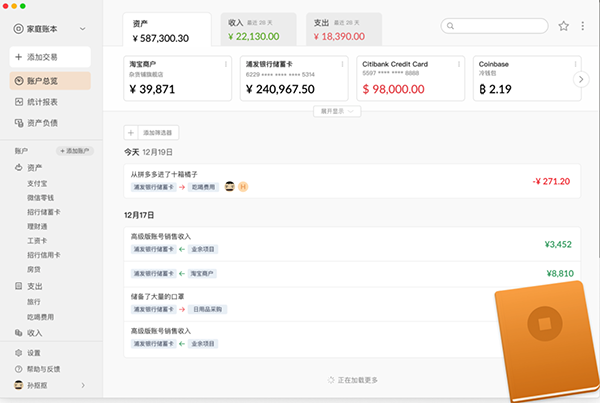Switch to the 收入 ¥22,130.00 tab
The height and width of the screenshot is (403, 600).
258,29
